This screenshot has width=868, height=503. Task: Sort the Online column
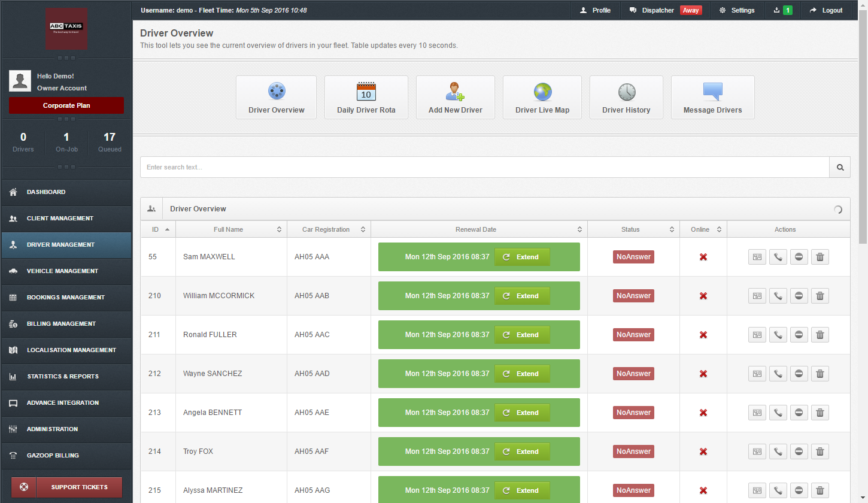[719, 229]
